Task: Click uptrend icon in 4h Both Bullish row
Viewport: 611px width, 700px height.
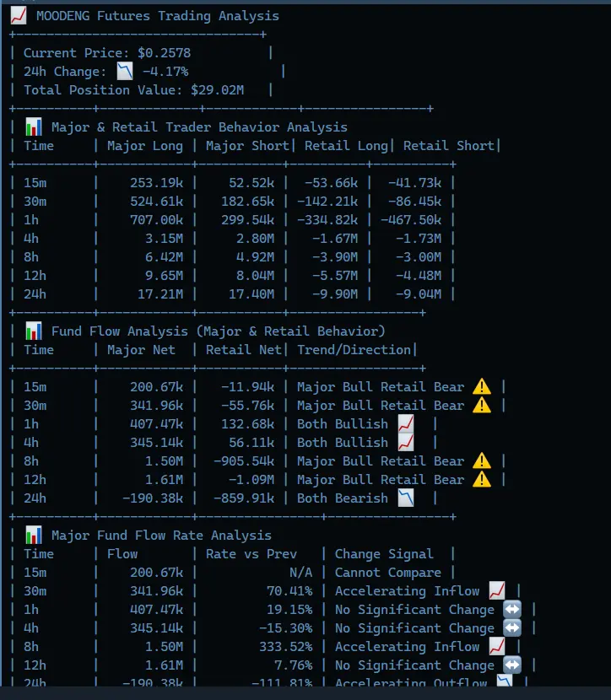Action: (406, 443)
